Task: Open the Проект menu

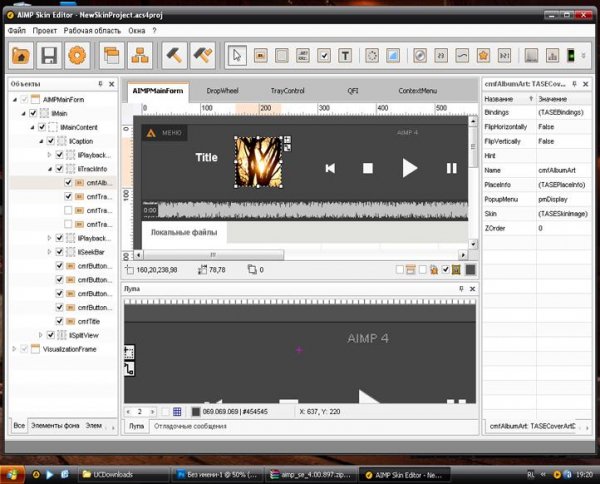Action: [44, 31]
